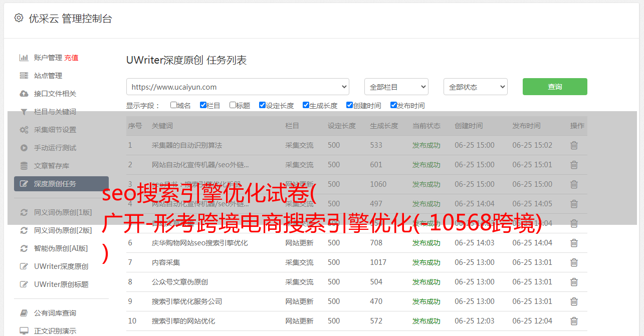Toggle the 设定长度 field checkbox

point(262,105)
